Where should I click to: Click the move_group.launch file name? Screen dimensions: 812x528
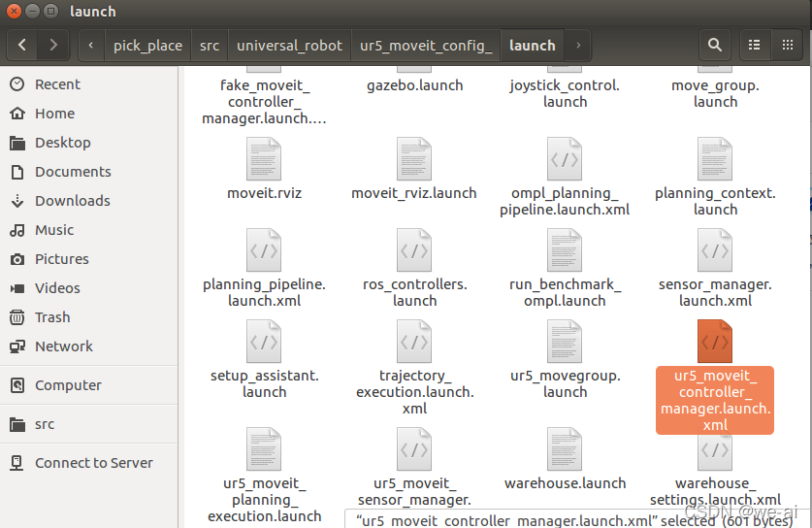tap(715, 93)
